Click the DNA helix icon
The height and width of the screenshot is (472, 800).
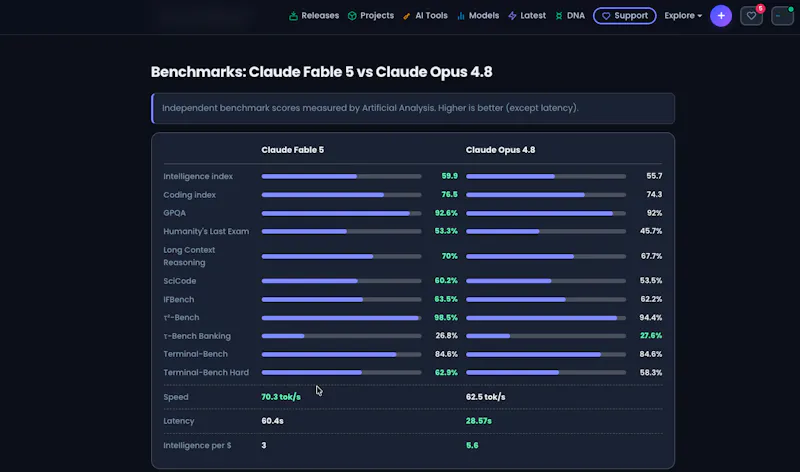(x=559, y=16)
